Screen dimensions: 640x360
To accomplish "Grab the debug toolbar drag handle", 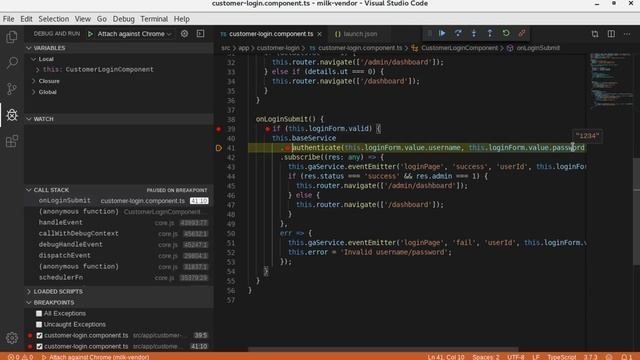I will coord(429,33).
